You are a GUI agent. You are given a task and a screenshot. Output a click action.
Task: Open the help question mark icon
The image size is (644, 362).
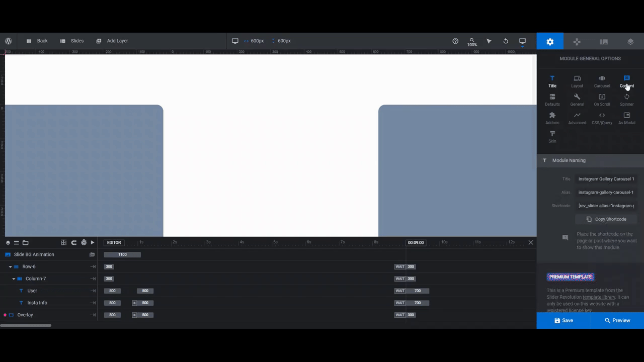(455, 41)
